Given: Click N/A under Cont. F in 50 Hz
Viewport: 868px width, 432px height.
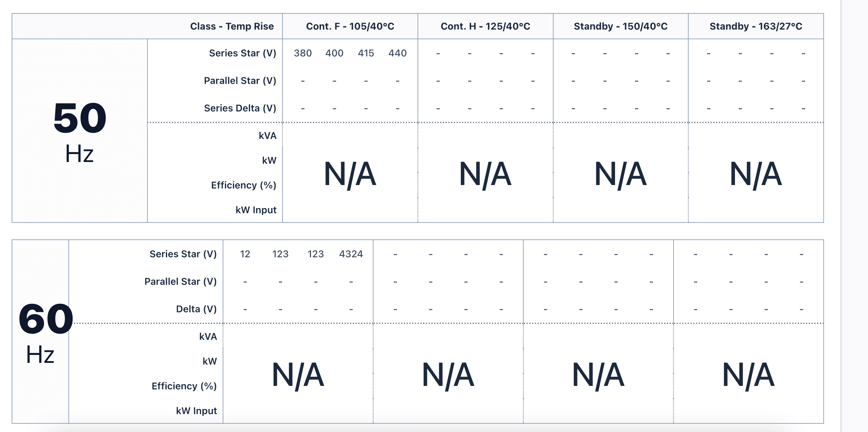Looking at the screenshot, I should pos(350,174).
